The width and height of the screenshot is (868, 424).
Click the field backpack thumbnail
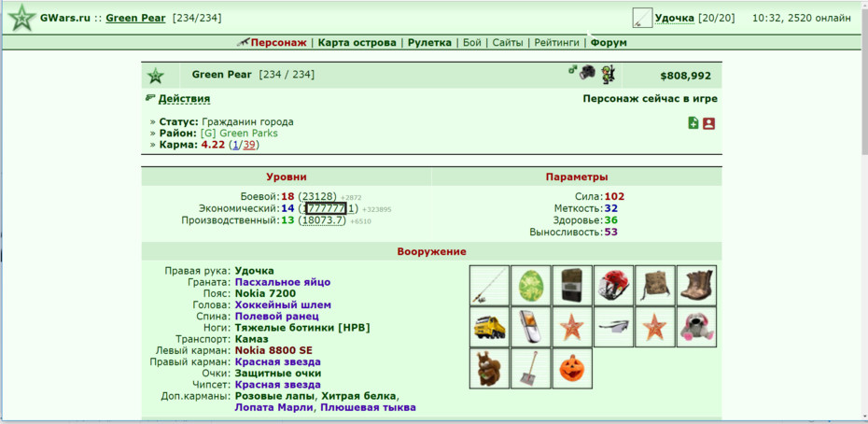click(x=655, y=286)
